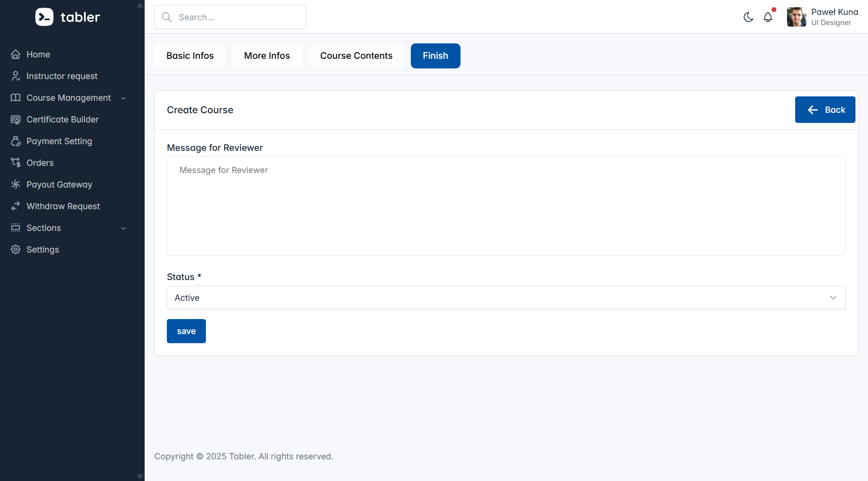Click the Message for Reviewer text area
The width and height of the screenshot is (868, 481).
pos(506,206)
